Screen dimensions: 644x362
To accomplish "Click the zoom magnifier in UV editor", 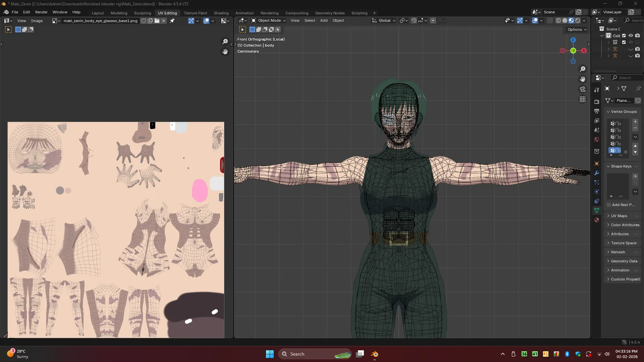I will (x=225, y=42).
